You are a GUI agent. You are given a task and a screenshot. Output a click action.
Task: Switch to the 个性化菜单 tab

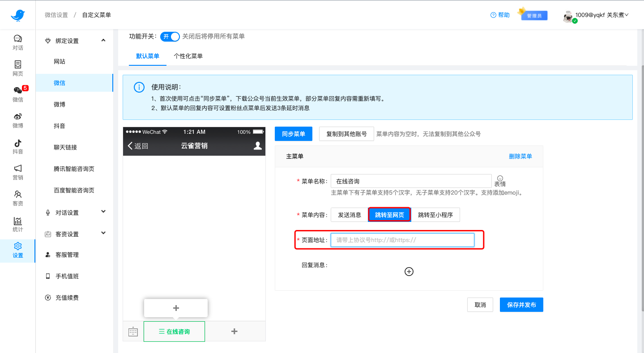pyautogui.click(x=189, y=56)
